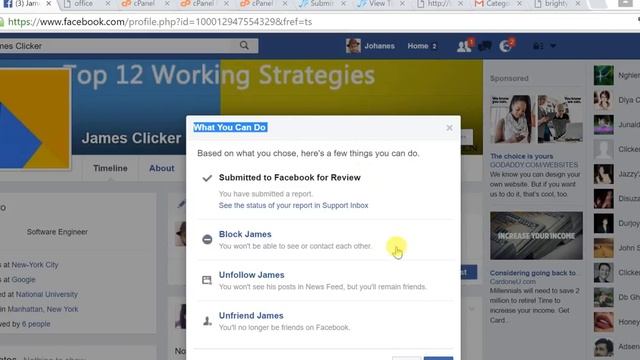Click New-York City link in intro

tap(35, 265)
